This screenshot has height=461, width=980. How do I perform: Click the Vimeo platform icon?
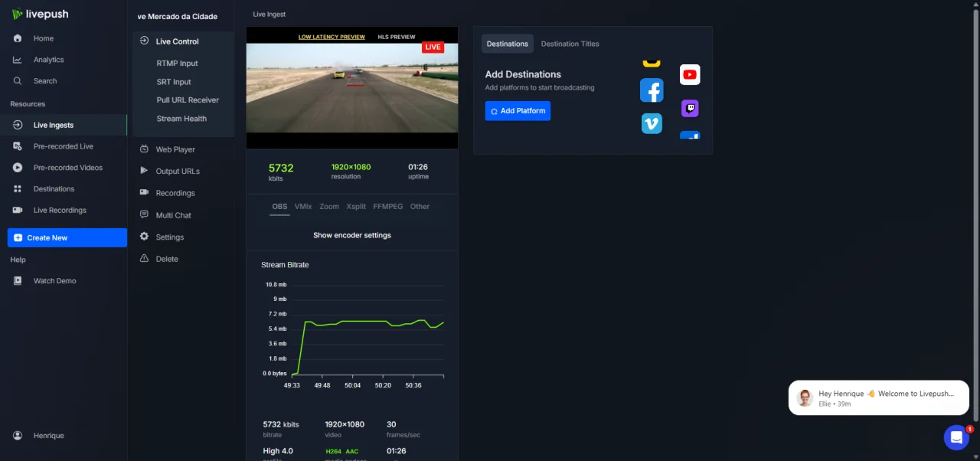point(652,123)
